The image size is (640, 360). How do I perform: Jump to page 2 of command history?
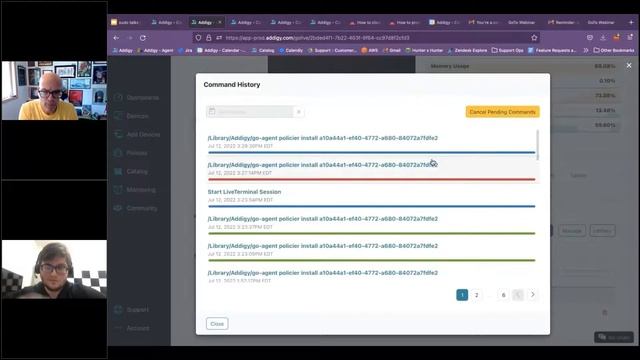476,295
